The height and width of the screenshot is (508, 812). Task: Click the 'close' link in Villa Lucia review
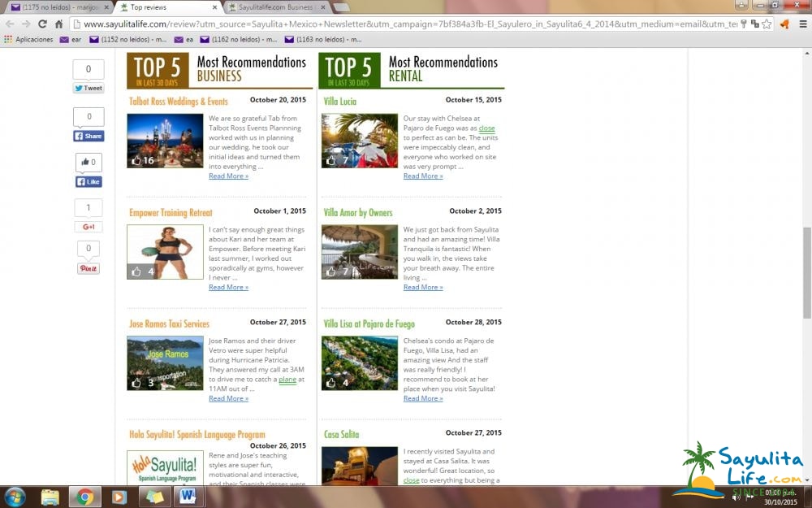tap(486, 128)
